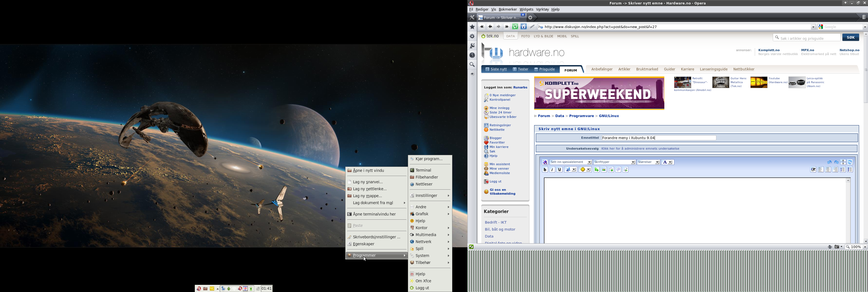Click the bulleted list icon in editor

pos(850,170)
